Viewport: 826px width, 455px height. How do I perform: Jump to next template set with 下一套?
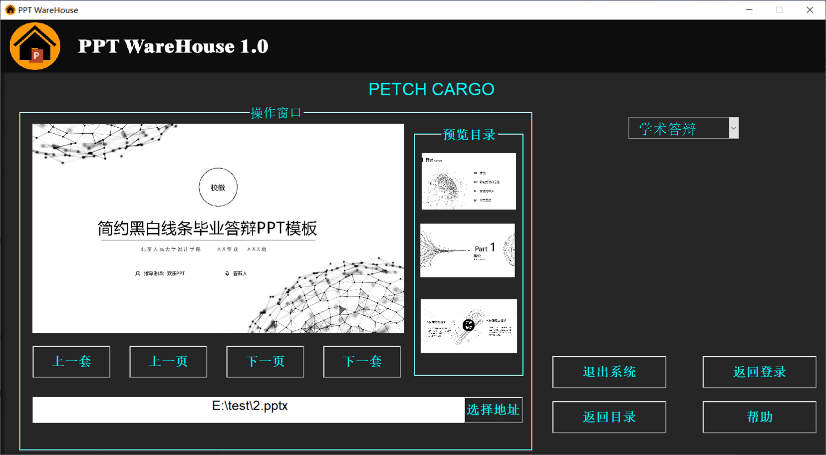(x=361, y=362)
